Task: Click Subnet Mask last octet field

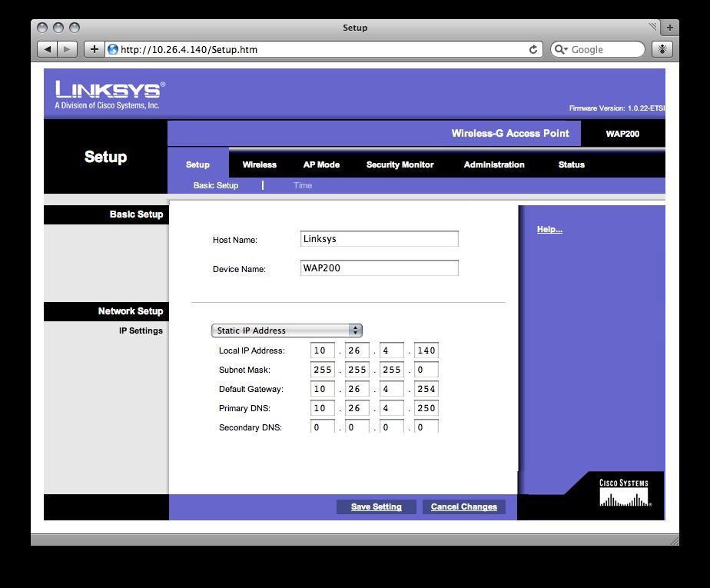Action: point(426,370)
